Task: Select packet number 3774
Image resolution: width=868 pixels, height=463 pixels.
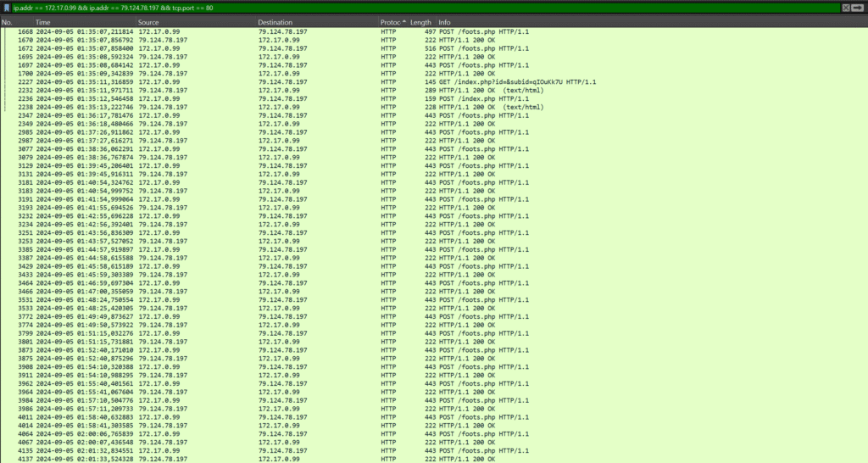Action: point(434,325)
